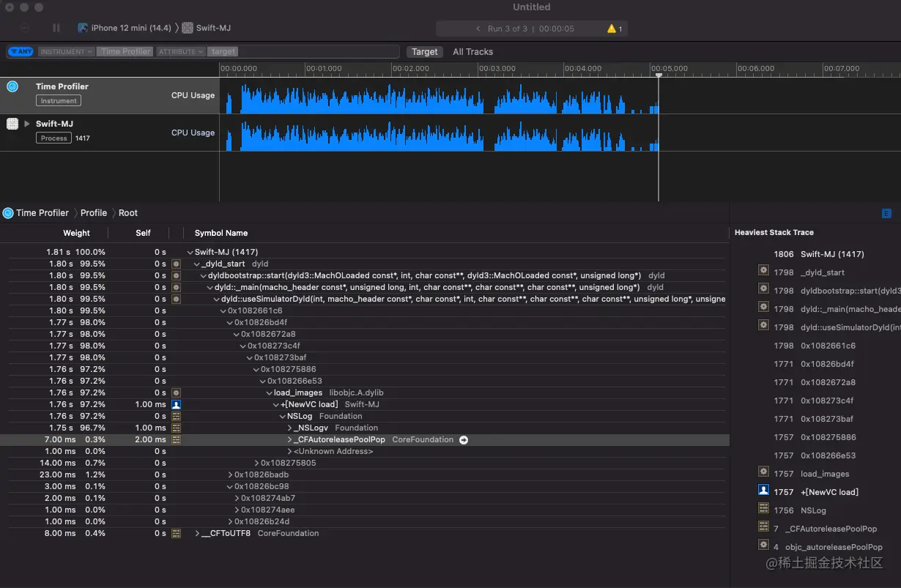Toggle the ANY filter pill

pyautogui.click(x=21, y=51)
